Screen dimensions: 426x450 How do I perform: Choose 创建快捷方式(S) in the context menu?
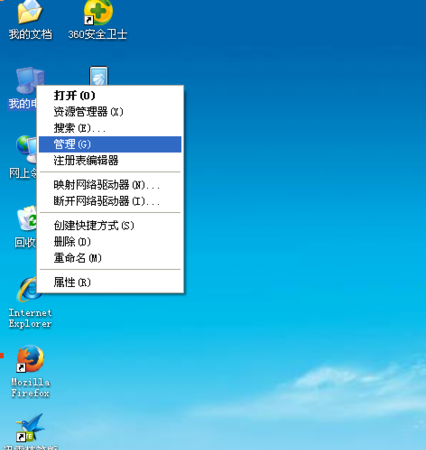(110, 225)
